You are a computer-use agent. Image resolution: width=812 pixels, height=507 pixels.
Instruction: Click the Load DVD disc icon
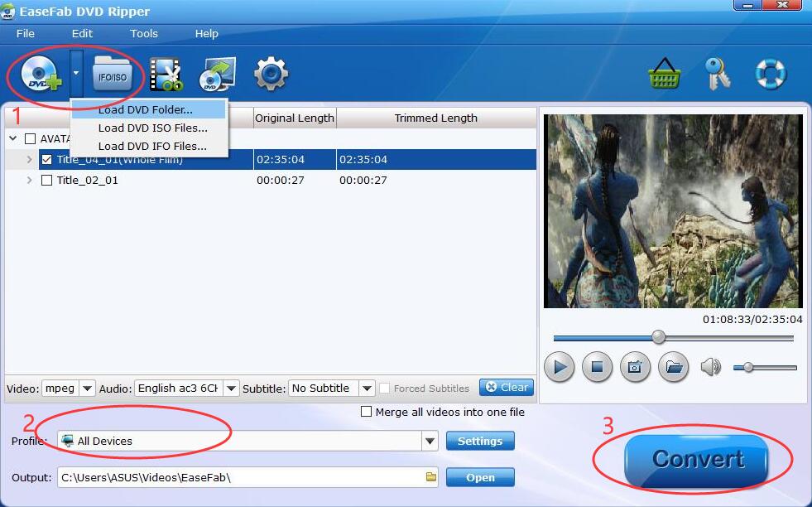[x=41, y=74]
